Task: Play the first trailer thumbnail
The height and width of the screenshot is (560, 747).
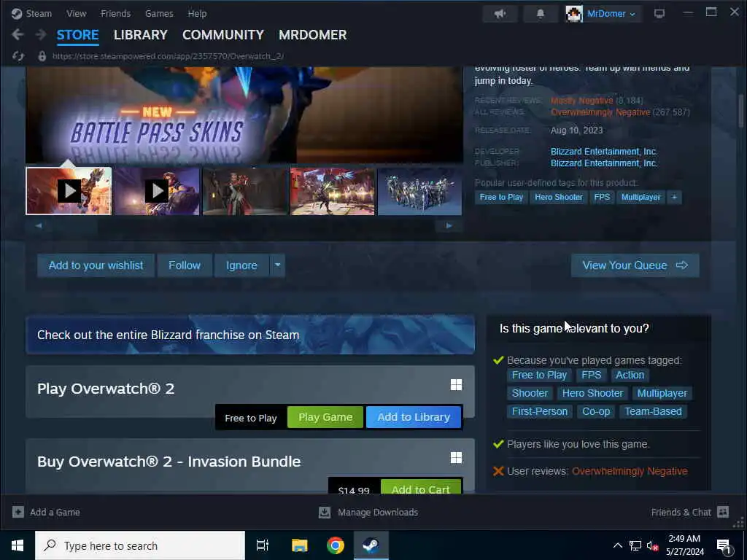Action: pos(69,191)
